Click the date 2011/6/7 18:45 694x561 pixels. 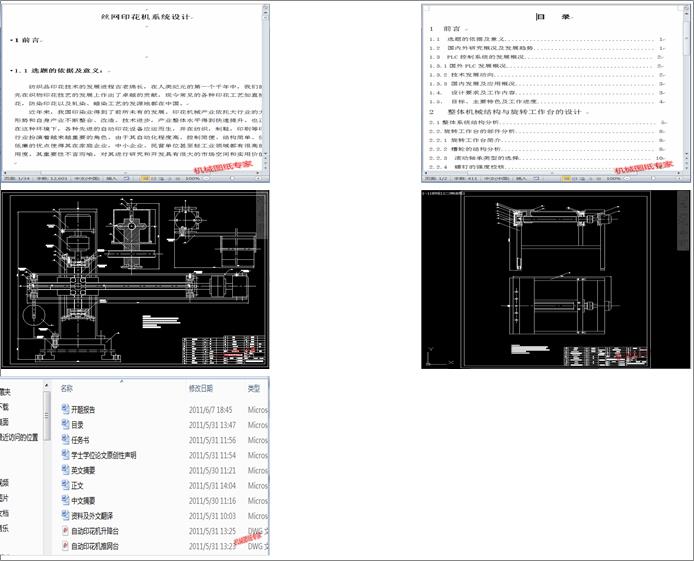[x=210, y=410]
